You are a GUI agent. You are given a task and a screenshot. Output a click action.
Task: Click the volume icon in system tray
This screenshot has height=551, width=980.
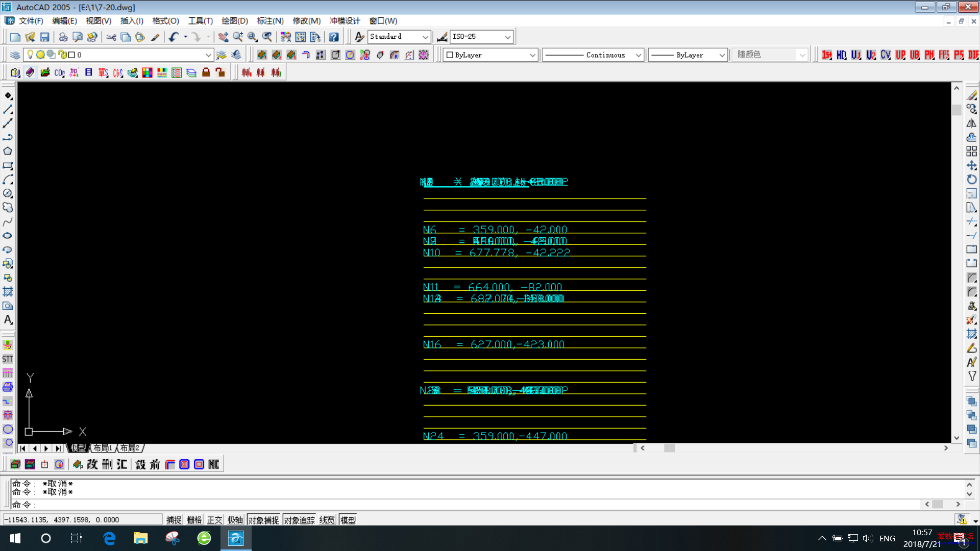pyautogui.click(x=867, y=538)
